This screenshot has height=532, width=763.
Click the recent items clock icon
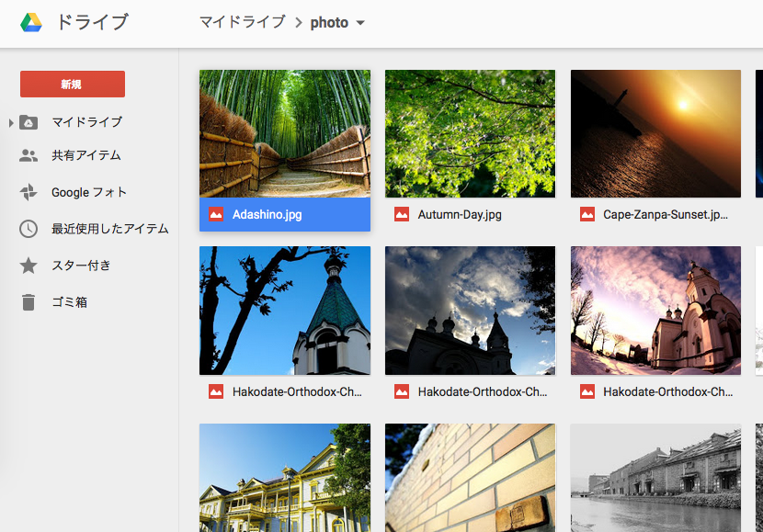click(28, 229)
